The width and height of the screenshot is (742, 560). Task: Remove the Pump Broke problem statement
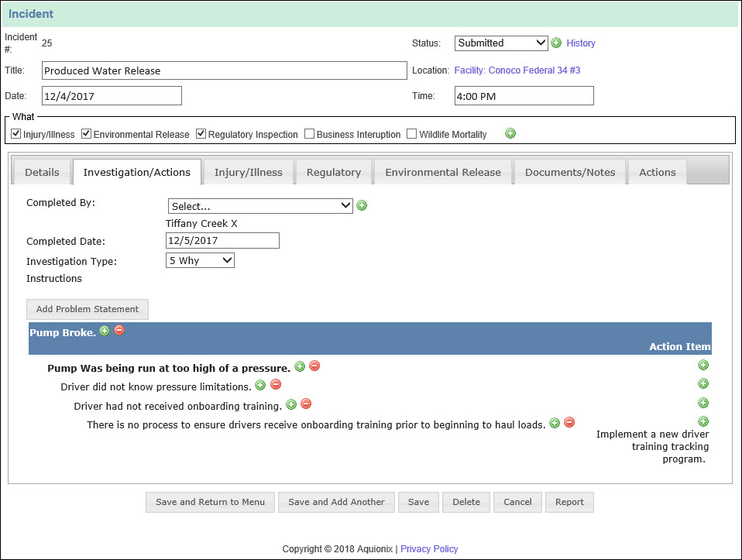(x=119, y=331)
